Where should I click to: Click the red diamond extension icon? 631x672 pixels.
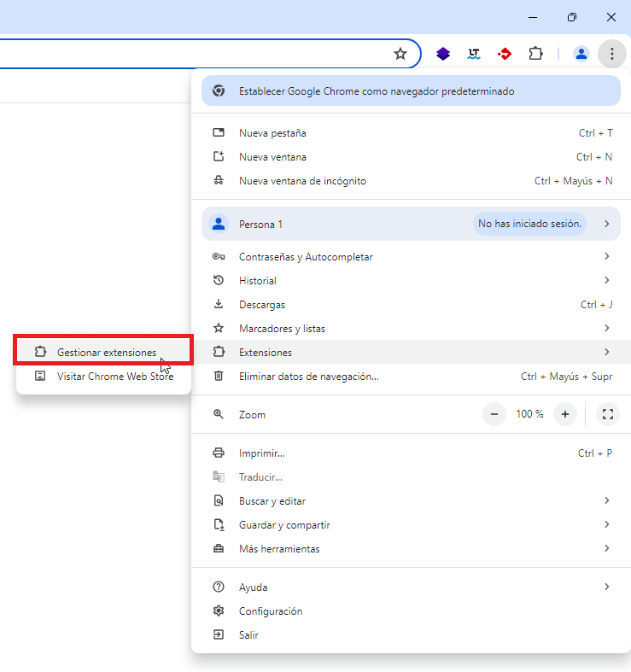point(505,54)
